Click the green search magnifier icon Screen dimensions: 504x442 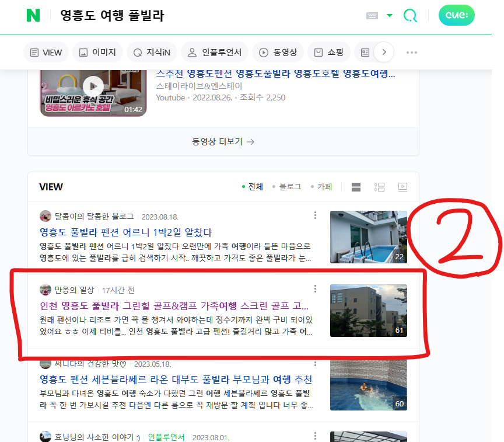(x=410, y=15)
